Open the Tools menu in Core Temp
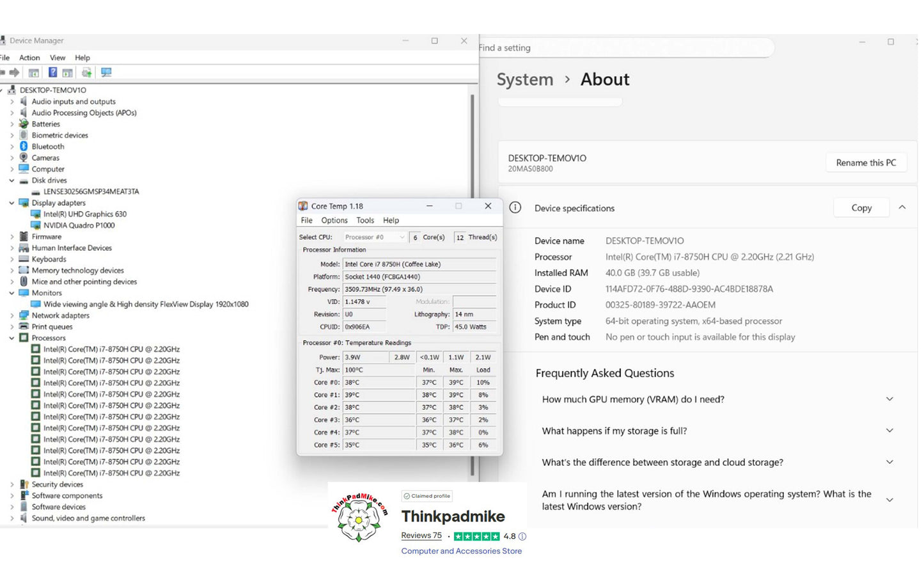Viewport: 924px width, 581px height. [x=365, y=221]
